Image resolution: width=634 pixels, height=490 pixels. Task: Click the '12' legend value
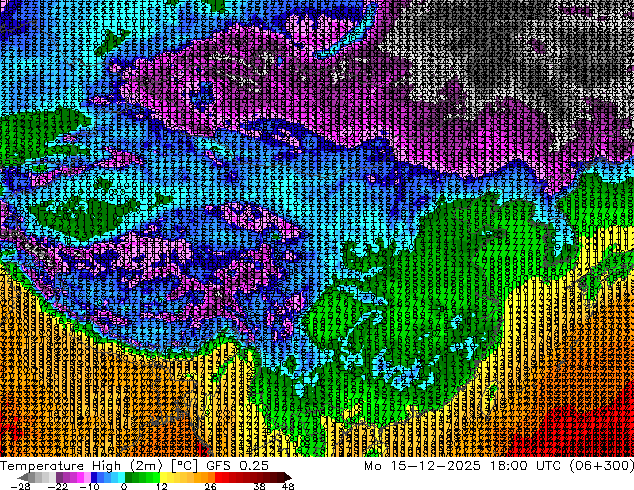click(x=162, y=486)
